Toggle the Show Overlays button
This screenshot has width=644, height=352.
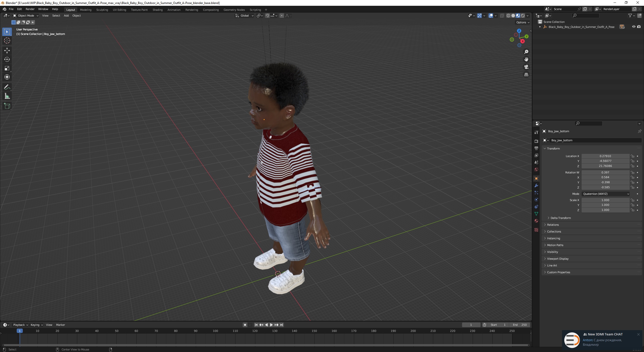(x=491, y=16)
